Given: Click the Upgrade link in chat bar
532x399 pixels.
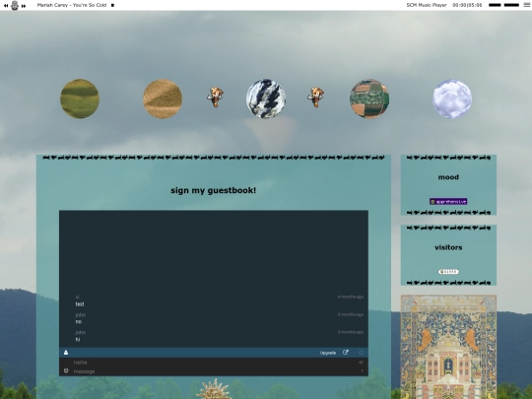Looking at the screenshot, I should click(x=328, y=353).
